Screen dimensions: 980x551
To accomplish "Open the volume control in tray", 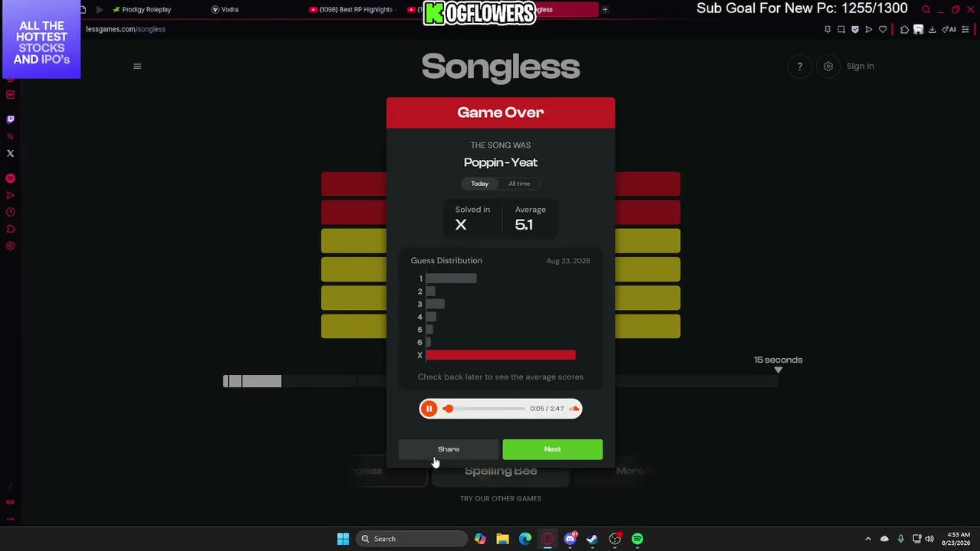I will [x=929, y=539].
